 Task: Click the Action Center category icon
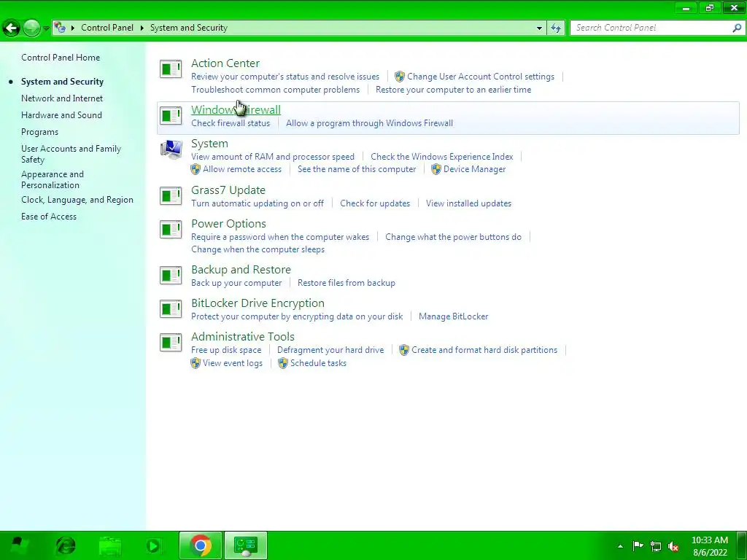[171, 69]
